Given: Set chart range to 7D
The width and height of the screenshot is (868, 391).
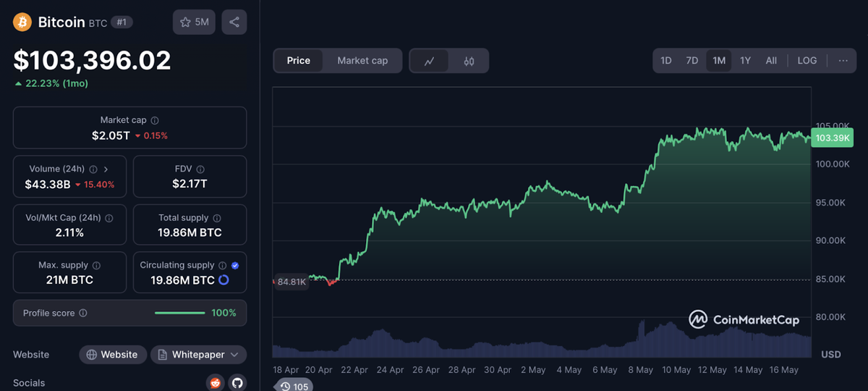Looking at the screenshot, I should [692, 61].
